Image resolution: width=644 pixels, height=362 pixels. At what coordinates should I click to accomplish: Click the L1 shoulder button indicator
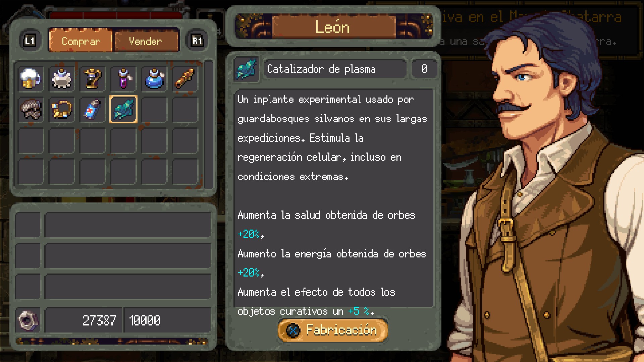point(30,41)
